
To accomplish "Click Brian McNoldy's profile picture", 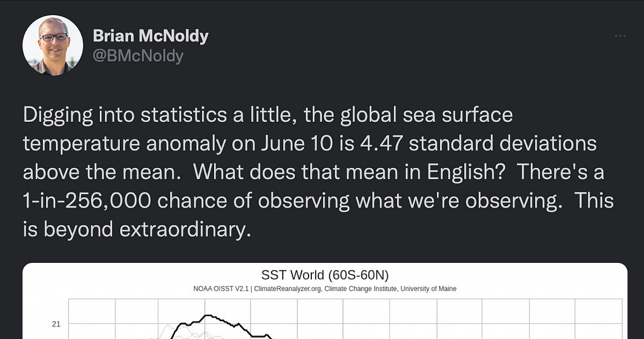I will pyautogui.click(x=53, y=45).
